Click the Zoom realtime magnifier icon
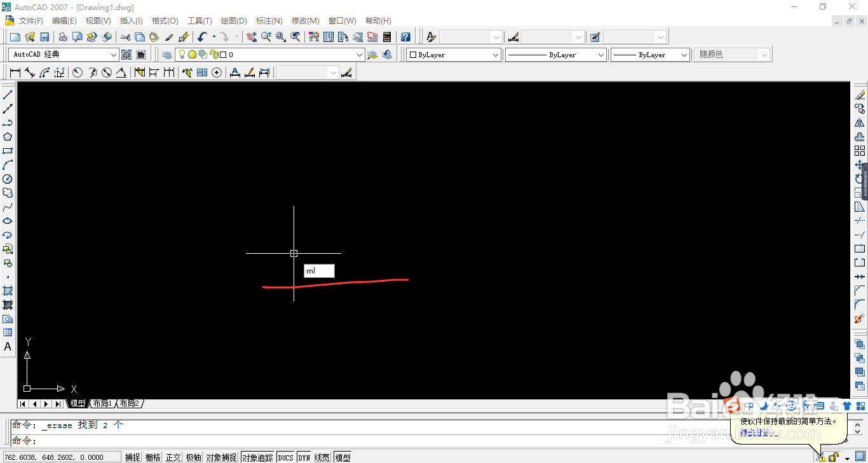Image resolution: width=868 pixels, height=463 pixels. coord(266,37)
